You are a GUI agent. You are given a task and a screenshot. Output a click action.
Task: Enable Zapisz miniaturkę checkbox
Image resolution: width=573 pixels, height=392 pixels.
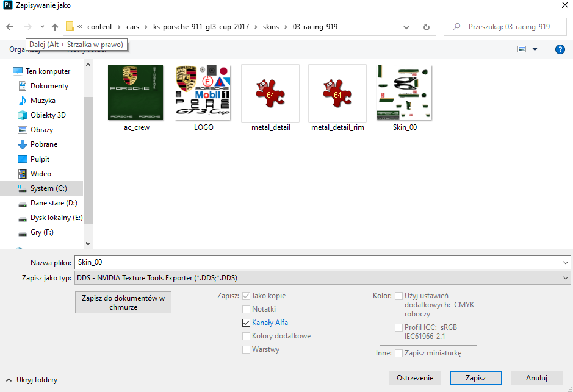398,353
